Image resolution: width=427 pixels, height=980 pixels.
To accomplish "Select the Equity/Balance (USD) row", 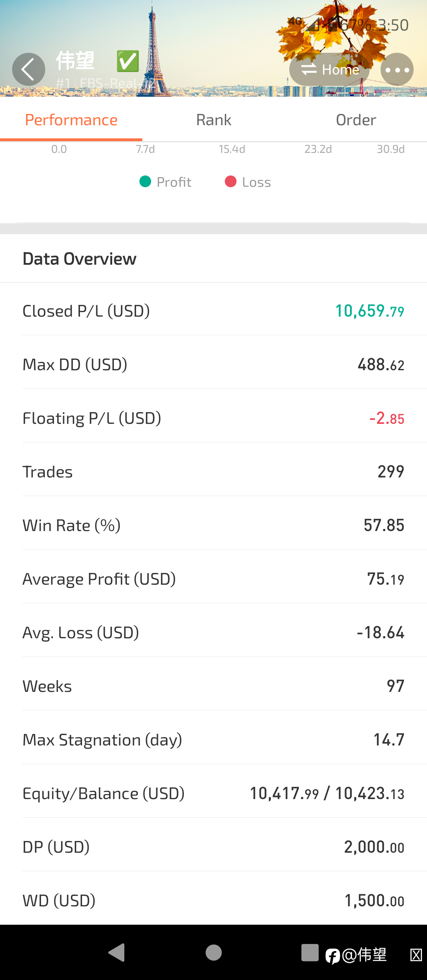I will [x=213, y=794].
